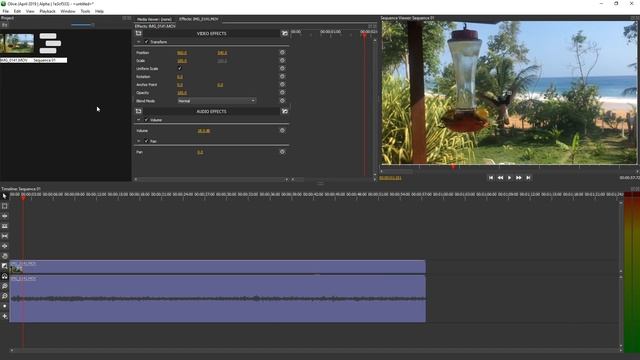This screenshot has height=360, width=640.
Task: Select the video clip on timeline
Action: click(218, 267)
